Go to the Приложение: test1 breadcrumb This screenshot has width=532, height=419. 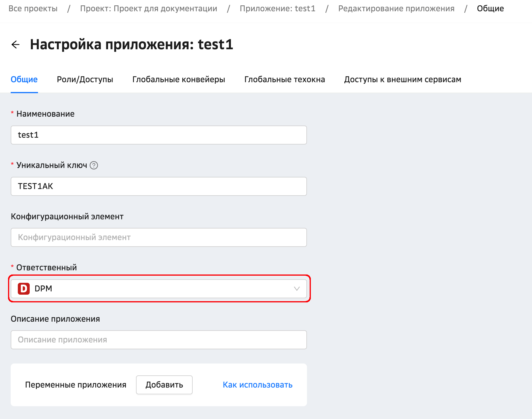[277, 9]
